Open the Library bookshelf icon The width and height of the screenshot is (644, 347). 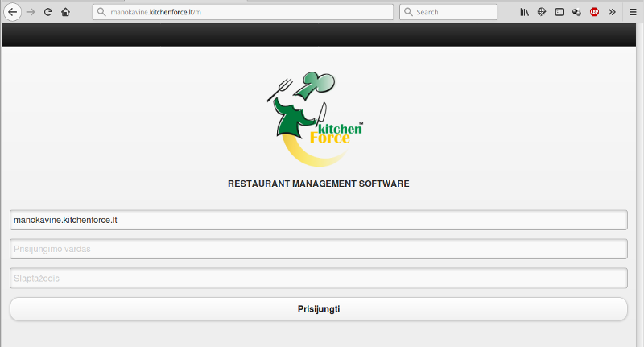[x=525, y=12]
